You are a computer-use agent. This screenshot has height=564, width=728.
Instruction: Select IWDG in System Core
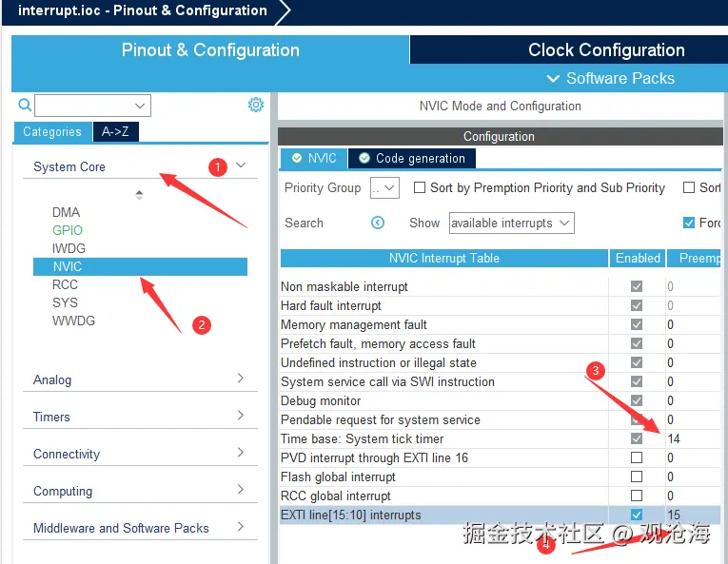[69, 248]
